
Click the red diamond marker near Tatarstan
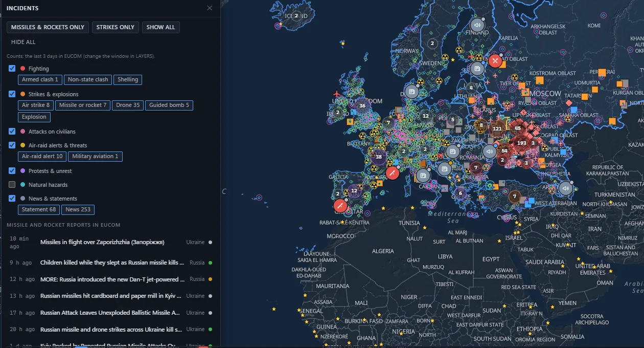(568, 103)
